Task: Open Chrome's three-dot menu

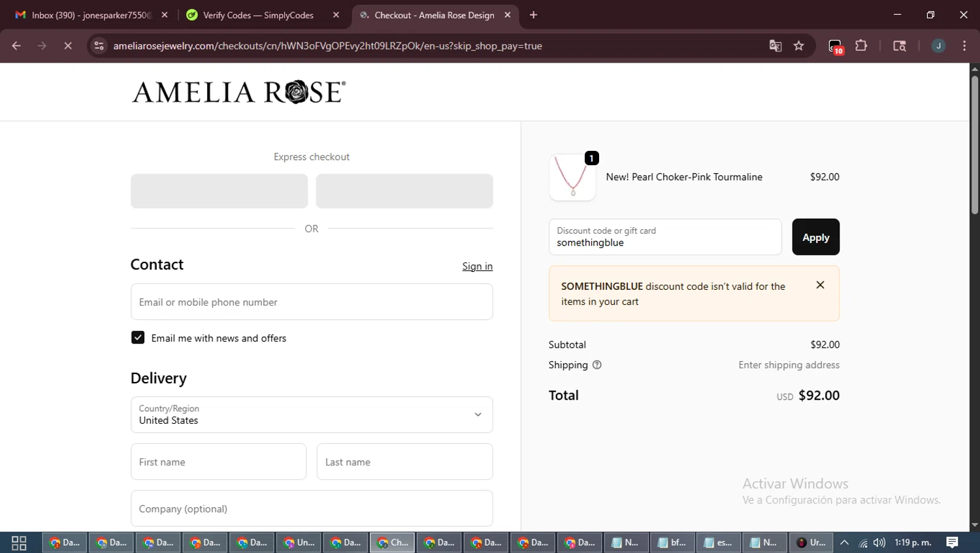Action: [964, 46]
